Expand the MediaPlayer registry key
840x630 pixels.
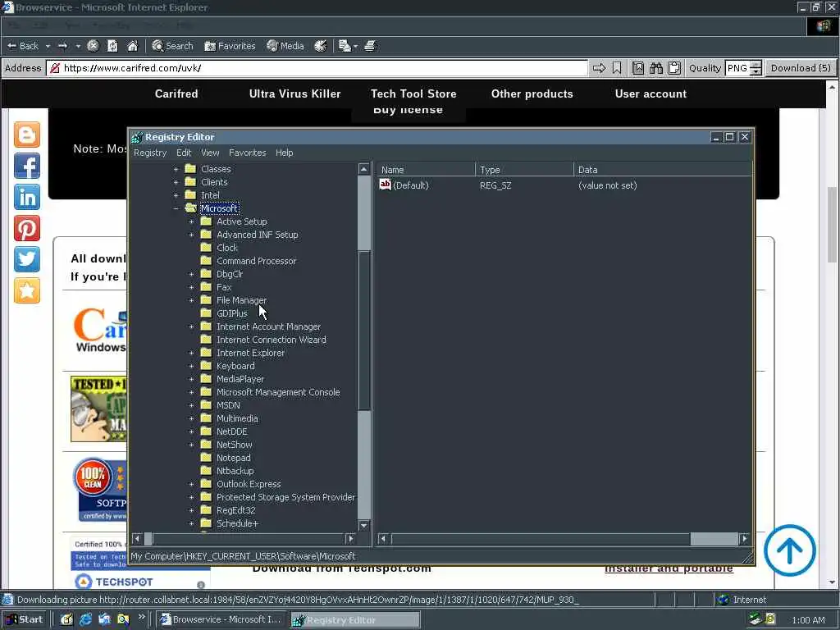click(x=191, y=379)
